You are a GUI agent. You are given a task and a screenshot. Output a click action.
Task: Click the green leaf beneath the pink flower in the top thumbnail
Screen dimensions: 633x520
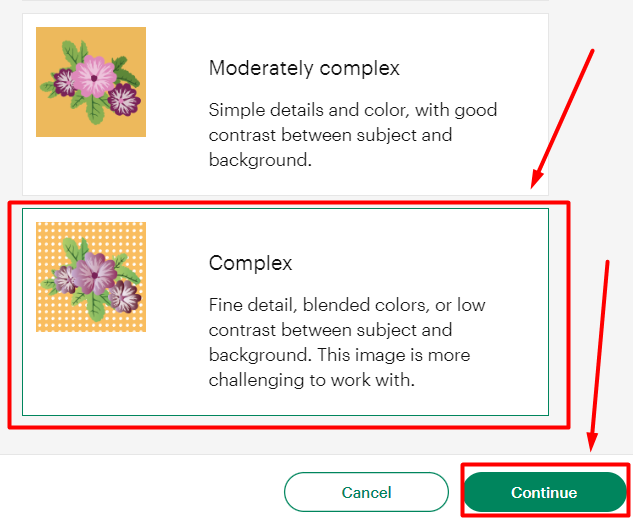point(95,110)
